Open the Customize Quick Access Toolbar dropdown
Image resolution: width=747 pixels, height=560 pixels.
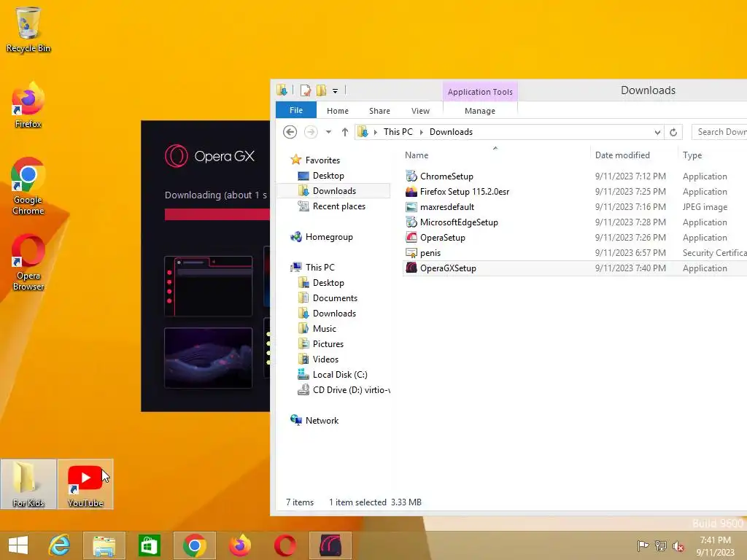pos(335,90)
